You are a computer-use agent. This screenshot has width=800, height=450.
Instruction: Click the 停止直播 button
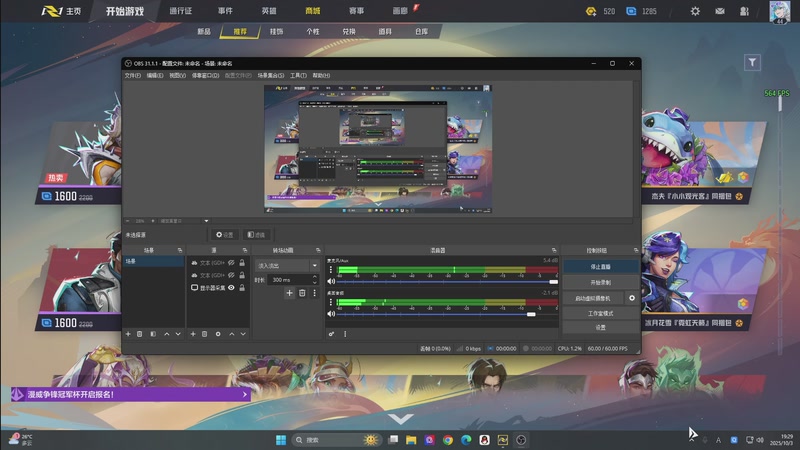point(599,267)
